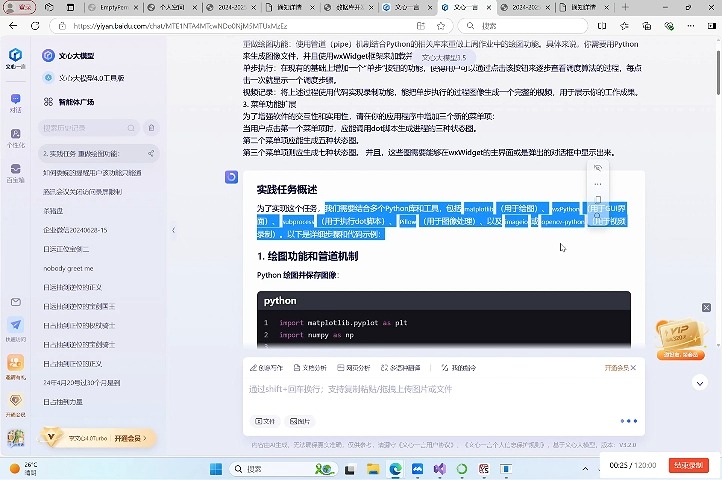Viewport: 722px width, 480px height.
Task: Click the 文心一言 logo in the sidebar
Action: [15, 57]
